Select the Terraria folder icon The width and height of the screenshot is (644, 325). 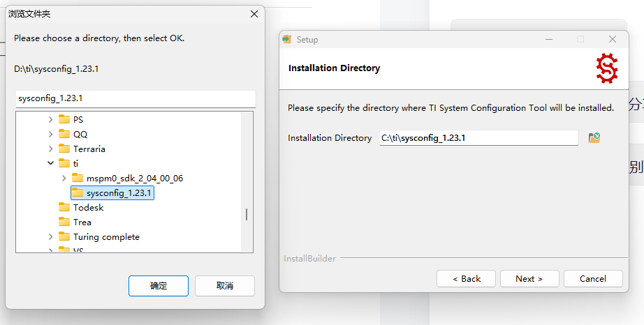[x=64, y=149]
